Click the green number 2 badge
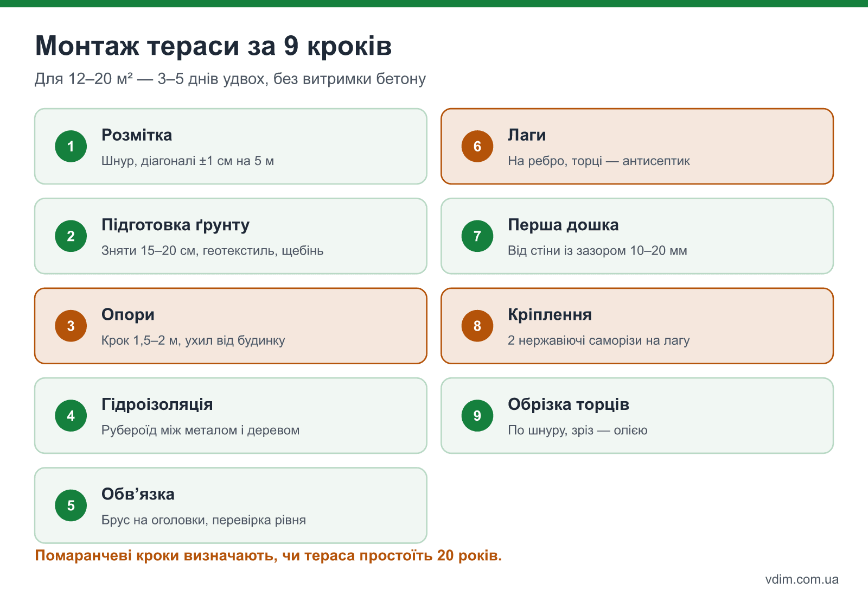The height and width of the screenshot is (601, 868). tap(71, 236)
